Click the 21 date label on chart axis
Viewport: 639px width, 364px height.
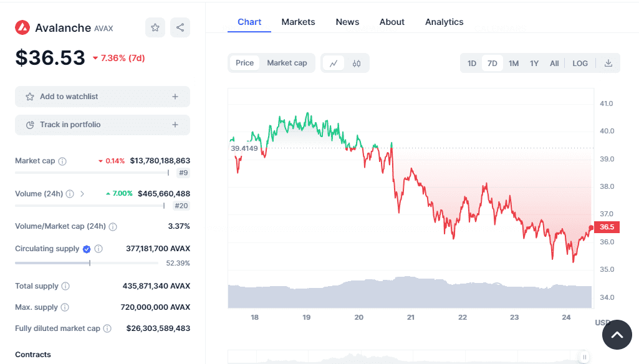[x=410, y=317]
